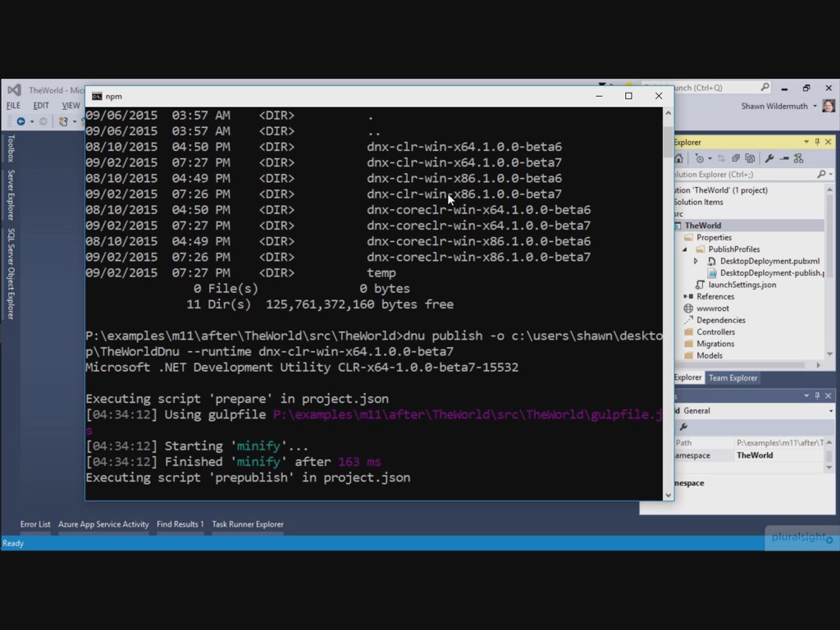Image resolution: width=840 pixels, height=630 pixels.
Task: Click the Properties panel wrench icon
Action: [x=683, y=427]
